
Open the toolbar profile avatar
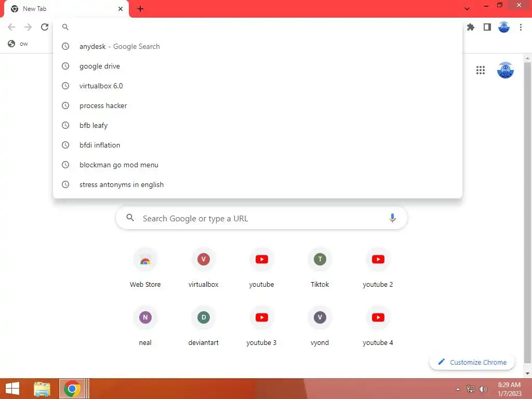click(x=504, y=27)
